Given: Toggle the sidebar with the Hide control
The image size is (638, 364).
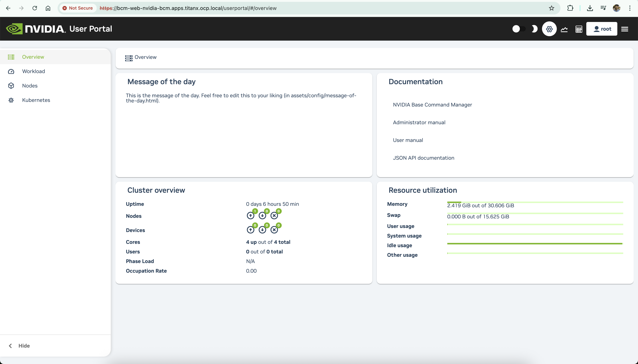Looking at the screenshot, I should 19,346.
